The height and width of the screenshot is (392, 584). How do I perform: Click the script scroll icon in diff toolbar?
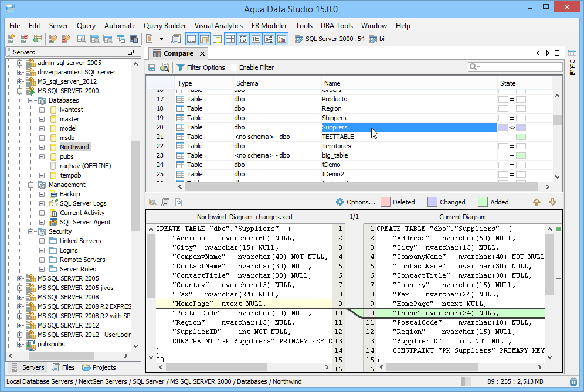pos(165,202)
